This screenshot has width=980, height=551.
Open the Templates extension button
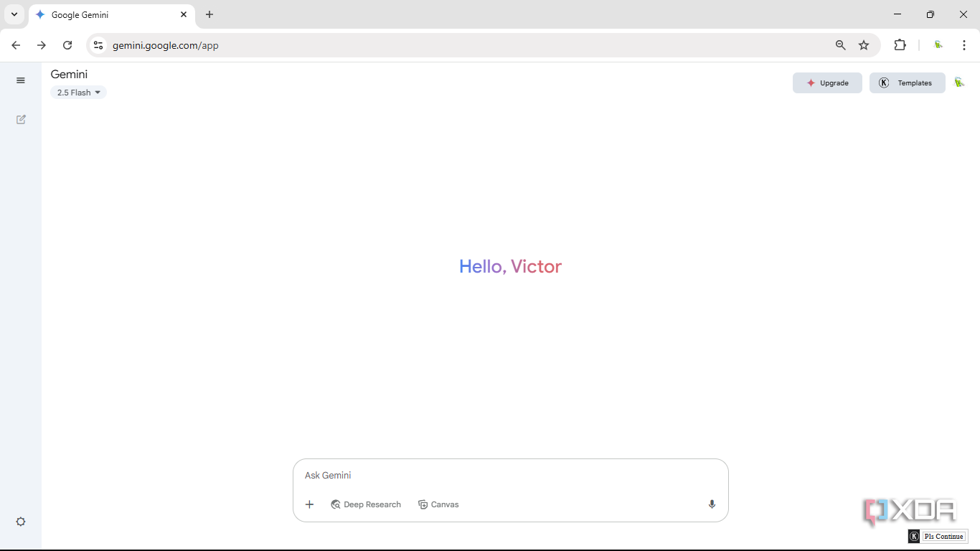(907, 83)
